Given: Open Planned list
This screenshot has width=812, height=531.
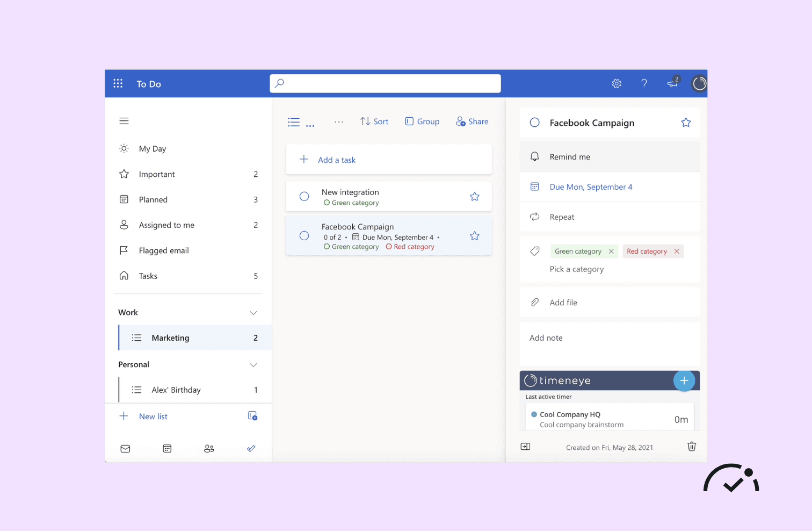Looking at the screenshot, I should 188,199.
